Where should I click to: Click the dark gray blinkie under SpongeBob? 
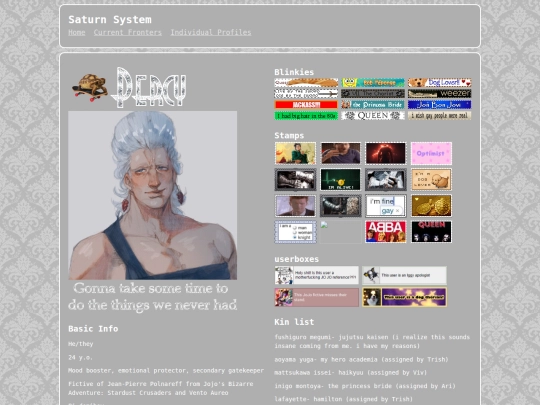373,94
